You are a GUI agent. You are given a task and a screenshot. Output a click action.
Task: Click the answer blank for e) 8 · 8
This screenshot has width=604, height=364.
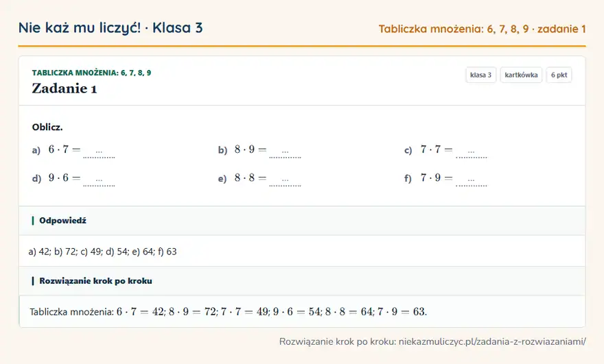285,181
